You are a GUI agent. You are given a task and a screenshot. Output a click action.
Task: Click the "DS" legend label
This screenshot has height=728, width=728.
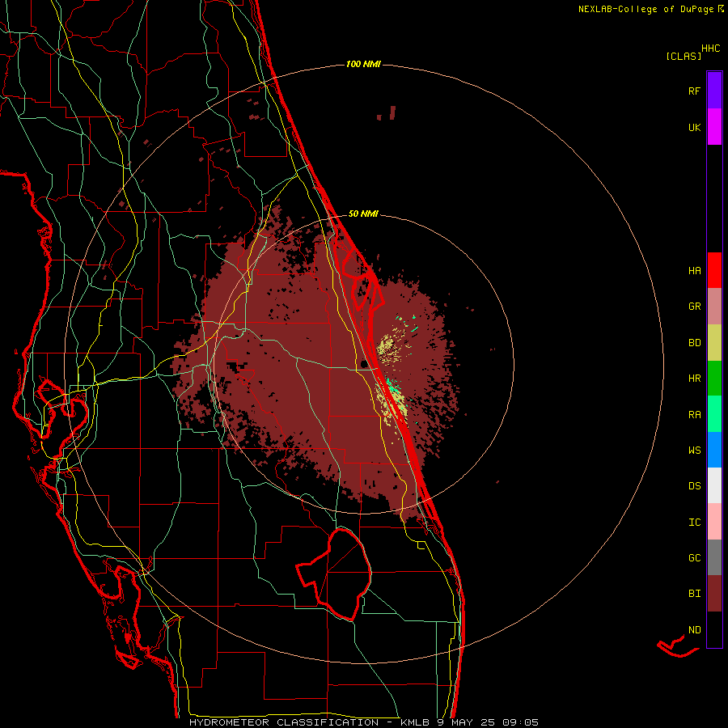(694, 486)
